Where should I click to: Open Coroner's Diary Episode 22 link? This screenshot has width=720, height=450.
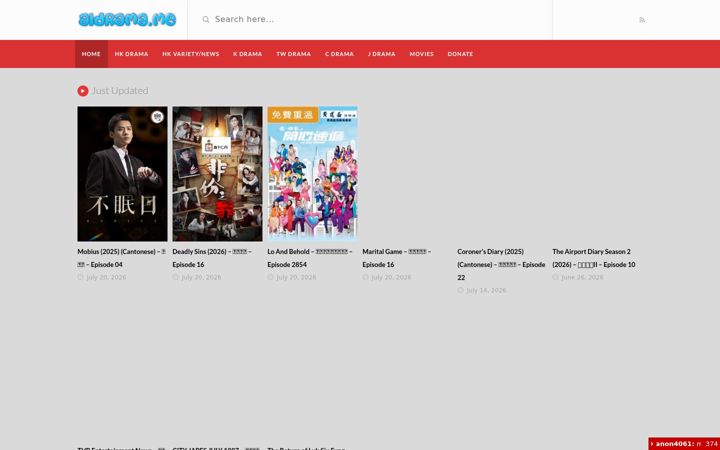tap(501, 264)
